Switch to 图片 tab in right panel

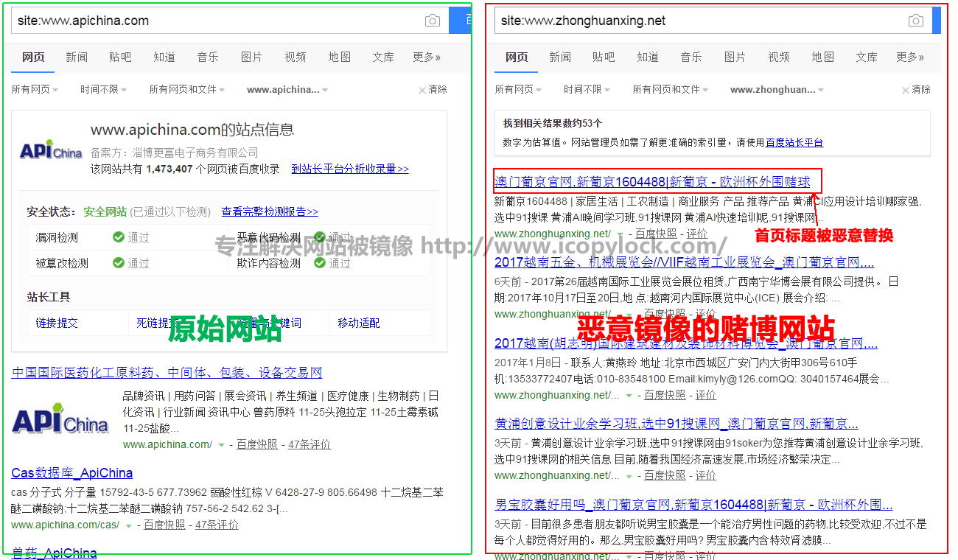point(735,57)
